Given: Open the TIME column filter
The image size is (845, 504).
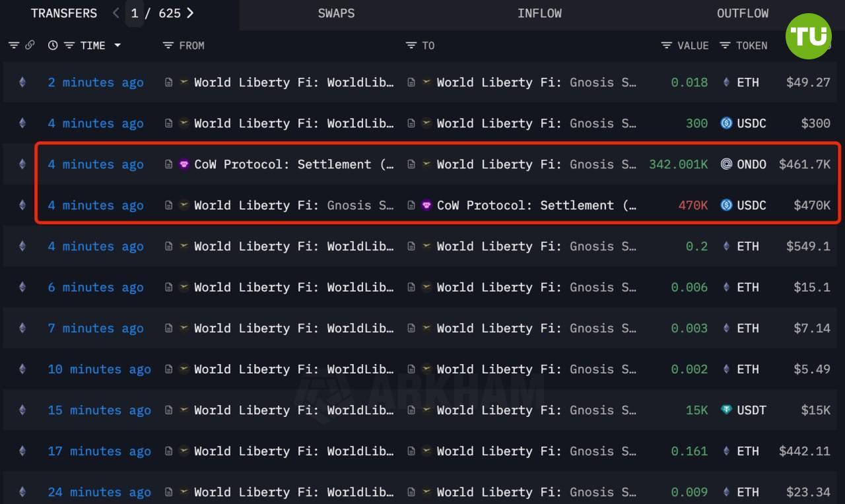Looking at the screenshot, I should tap(69, 46).
